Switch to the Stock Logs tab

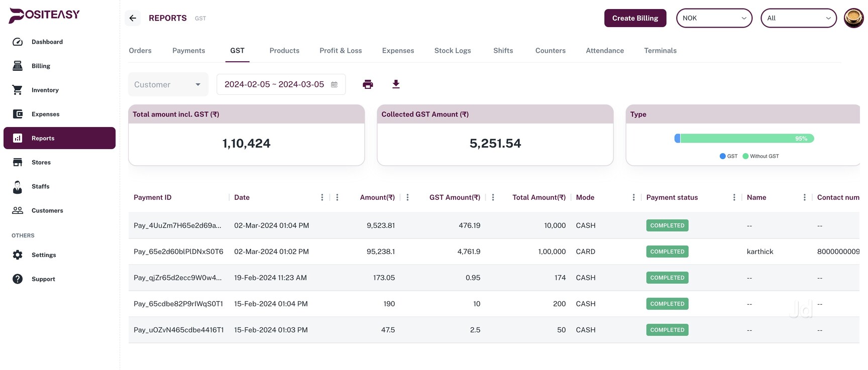tap(452, 51)
